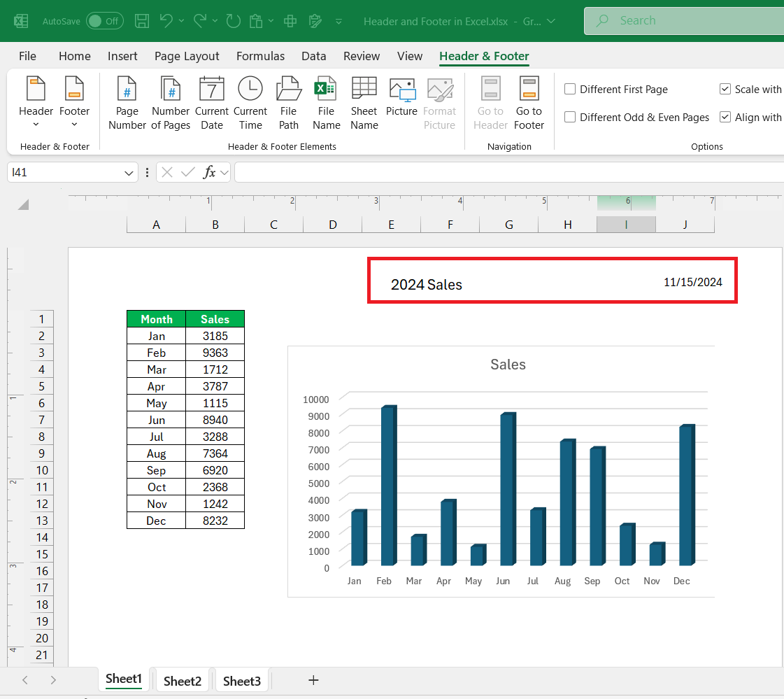Select cell with value 9363
The width and height of the screenshot is (784, 699).
point(215,353)
